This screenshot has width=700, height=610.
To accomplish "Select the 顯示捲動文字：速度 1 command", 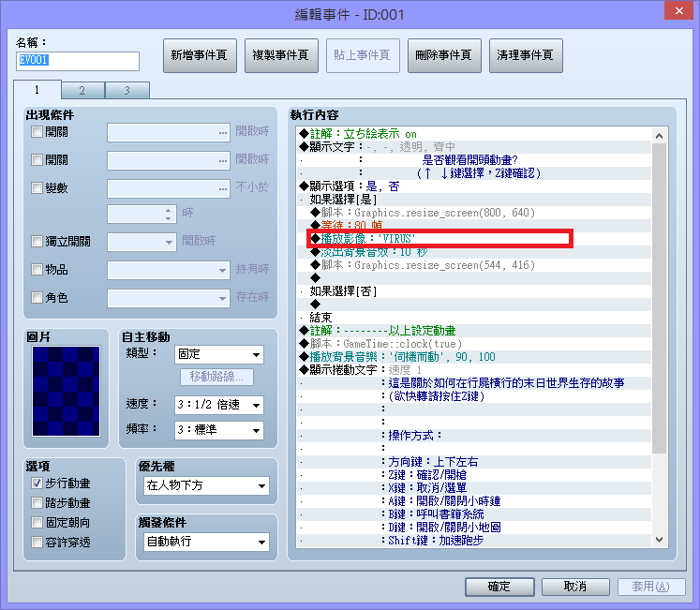I will (473, 370).
